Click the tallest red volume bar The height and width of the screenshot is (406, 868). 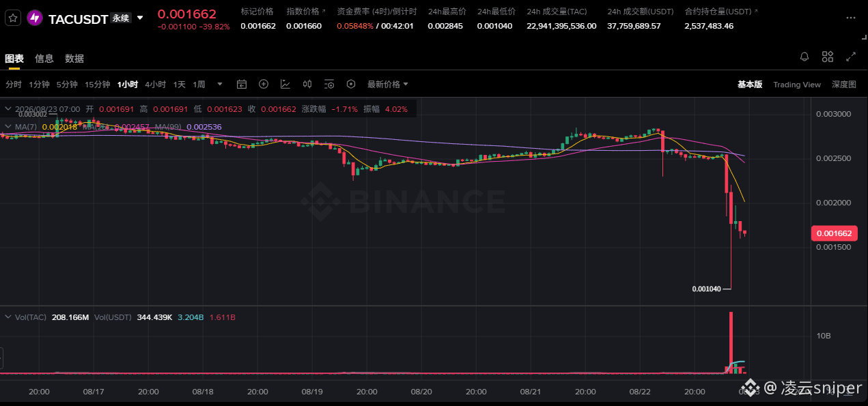pyautogui.click(x=731, y=343)
